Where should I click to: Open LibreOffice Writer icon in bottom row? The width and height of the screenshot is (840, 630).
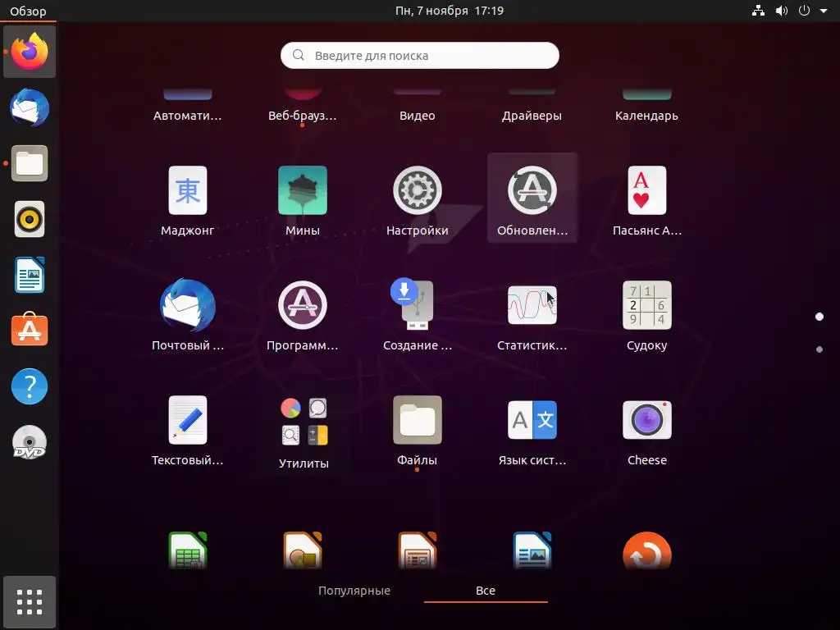click(x=532, y=550)
